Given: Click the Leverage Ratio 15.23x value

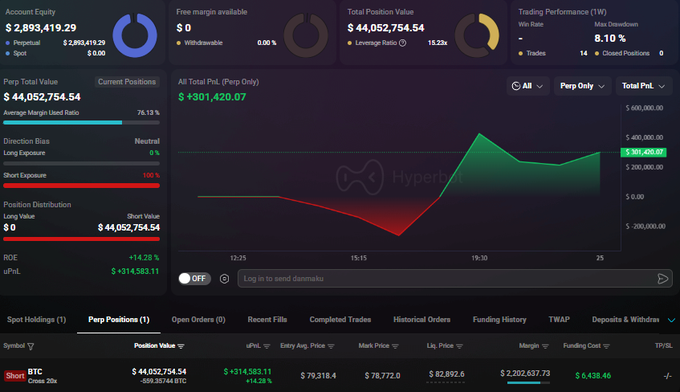Looking at the screenshot, I should [437, 43].
